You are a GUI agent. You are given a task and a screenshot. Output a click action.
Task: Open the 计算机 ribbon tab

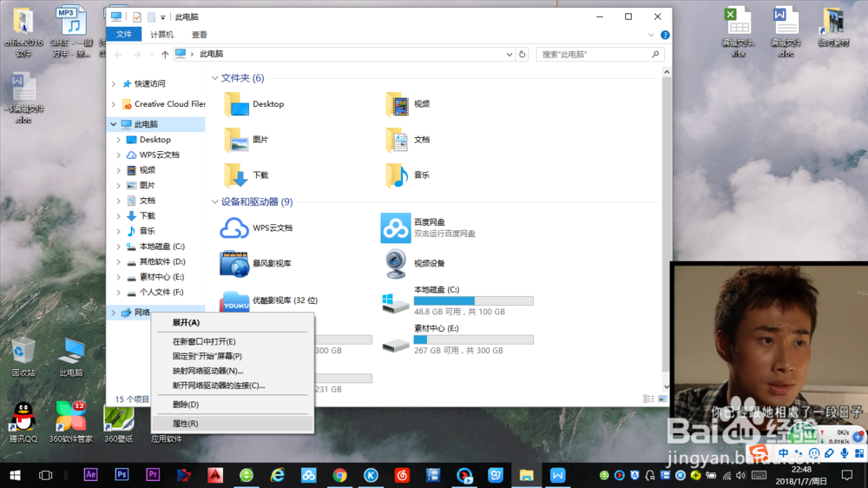pos(161,35)
